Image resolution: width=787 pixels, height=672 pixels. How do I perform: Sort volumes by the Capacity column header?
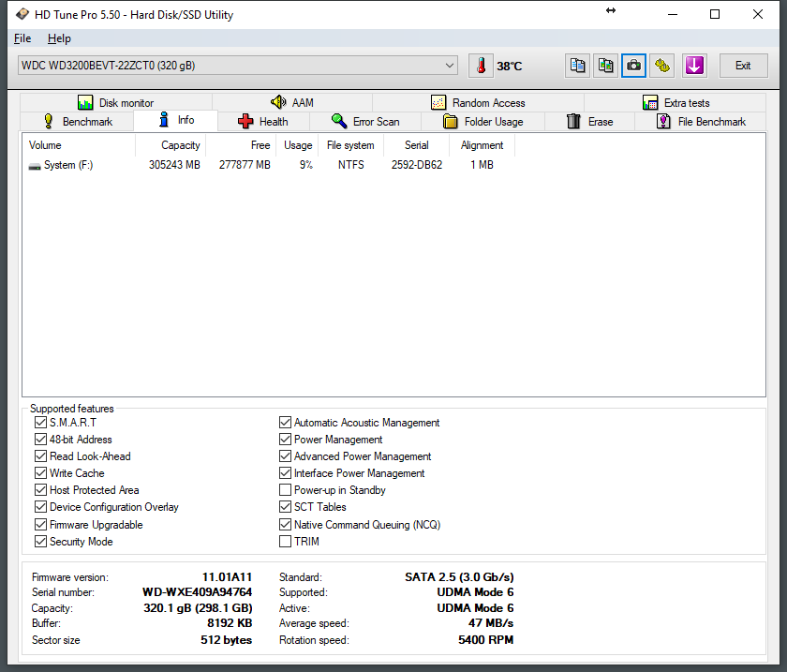coord(180,145)
